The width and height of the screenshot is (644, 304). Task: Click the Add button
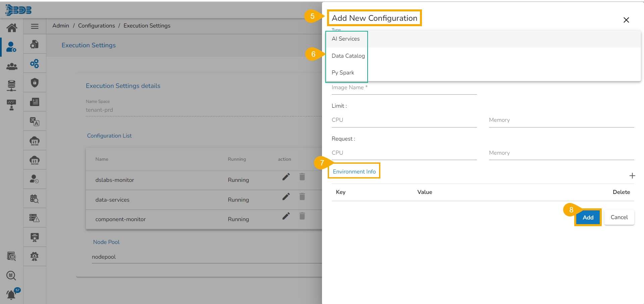point(588,217)
